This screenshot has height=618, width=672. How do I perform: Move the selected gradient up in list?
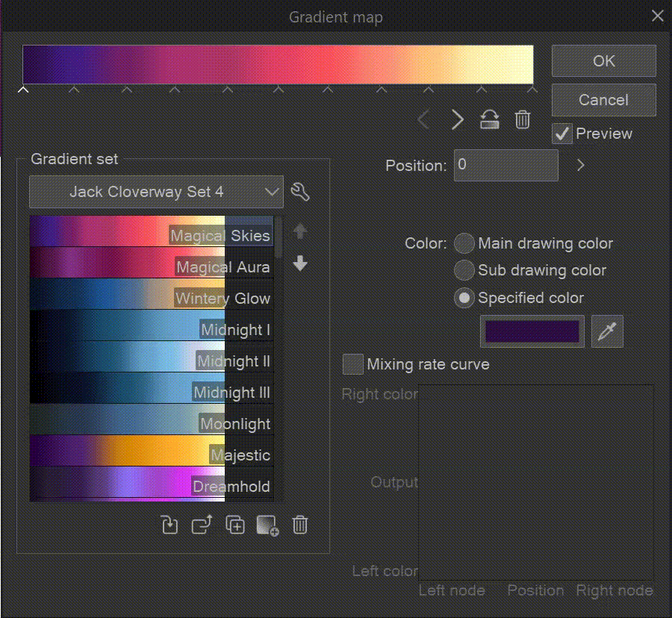click(x=300, y=232)
